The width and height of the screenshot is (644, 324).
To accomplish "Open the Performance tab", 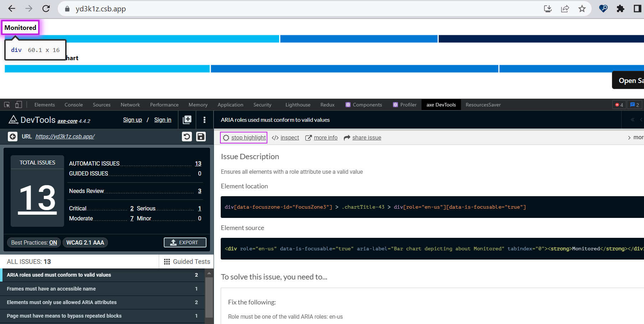I will pos(164,105).
